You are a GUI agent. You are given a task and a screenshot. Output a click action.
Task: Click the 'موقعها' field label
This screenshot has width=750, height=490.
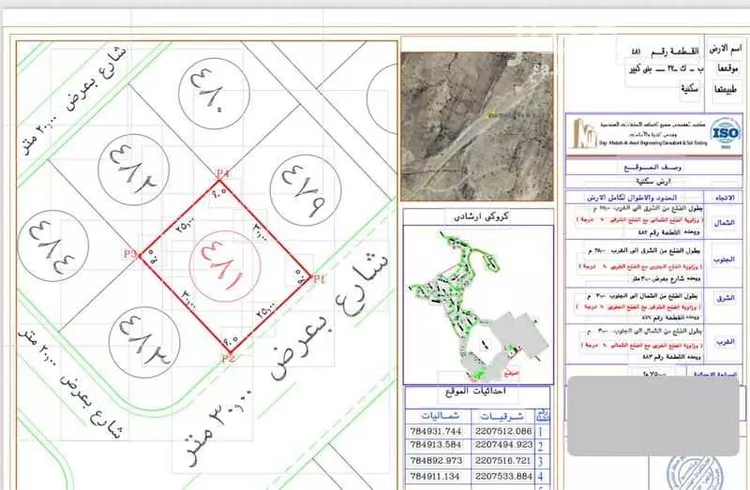(728, 69)
